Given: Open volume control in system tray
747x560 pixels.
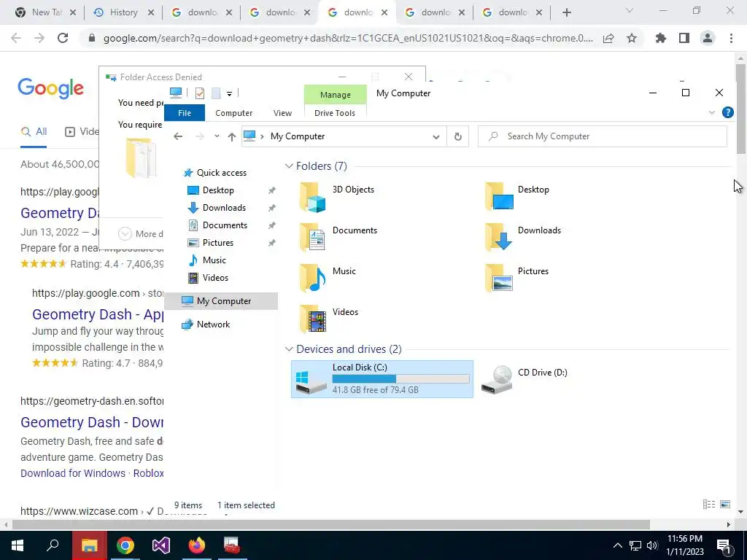Looking at the screenshot, I should 652,545.
